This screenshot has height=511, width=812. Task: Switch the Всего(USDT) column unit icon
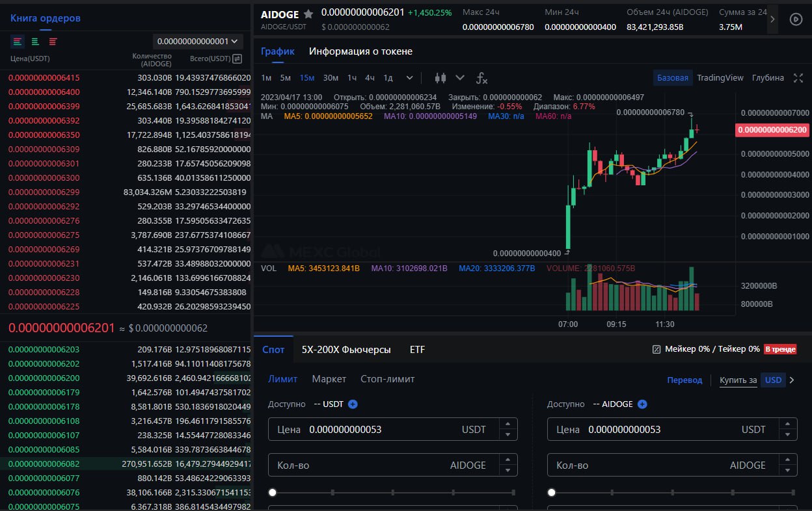click(237, 59)
